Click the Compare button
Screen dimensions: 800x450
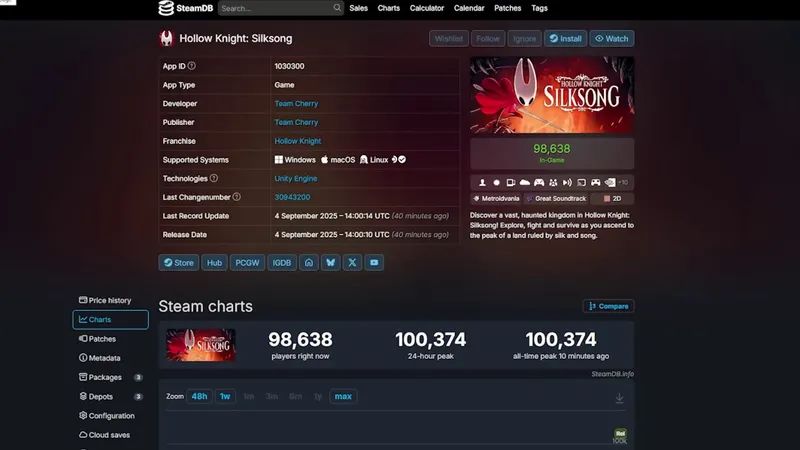[x=609, y=306]
